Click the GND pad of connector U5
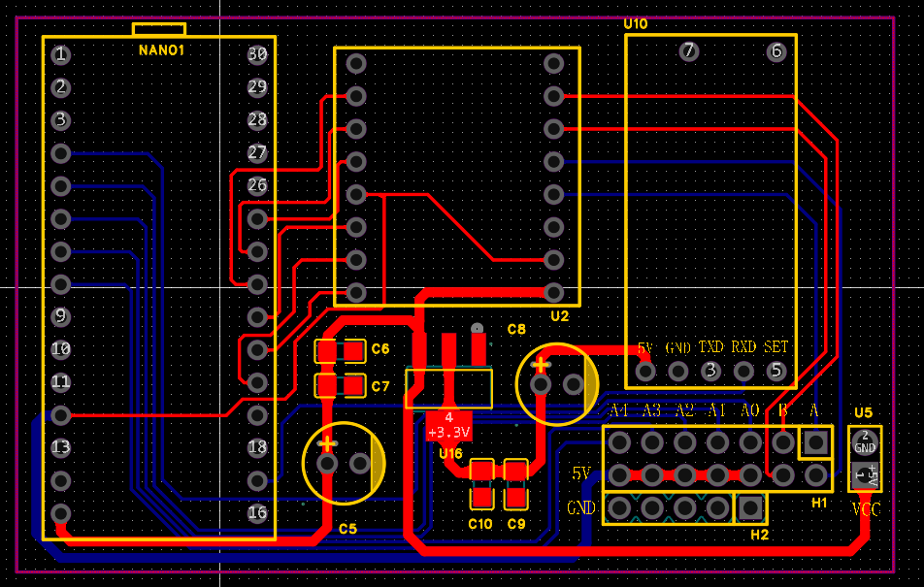Viewport: 924px width, 587px height. coord(864,444)
